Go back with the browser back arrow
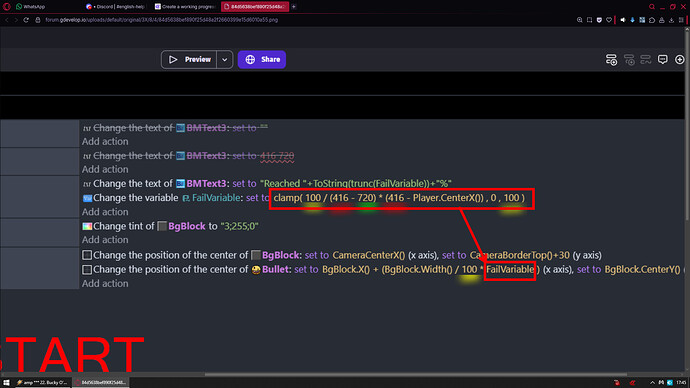This screenshot has height=388, width=690. [7, 20]
